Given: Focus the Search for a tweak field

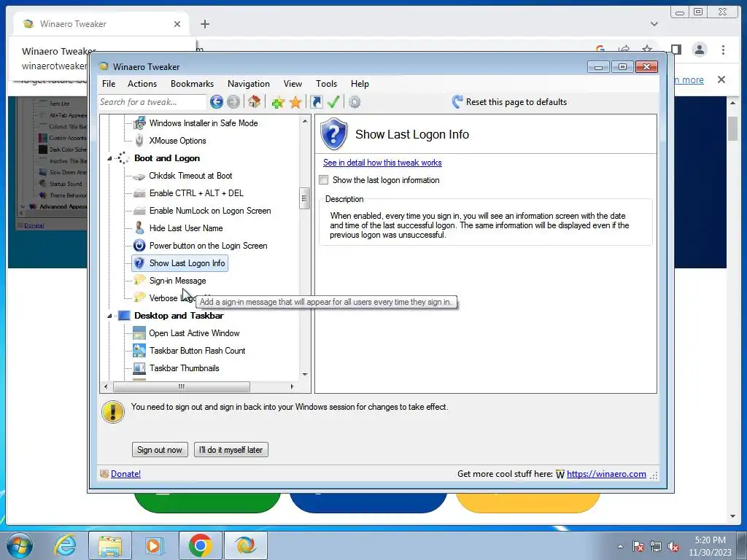Looking at the screenshot, I should [x=152, y=102].
